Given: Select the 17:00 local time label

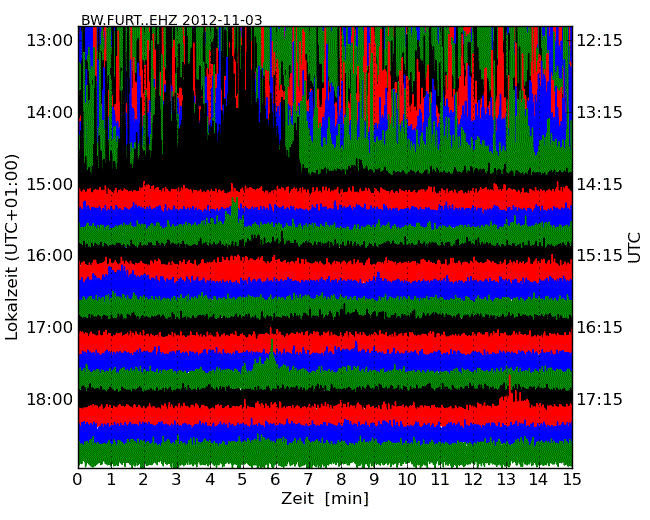Looking at the screenshot, I should pyautogui.click(x=50, y=328).
